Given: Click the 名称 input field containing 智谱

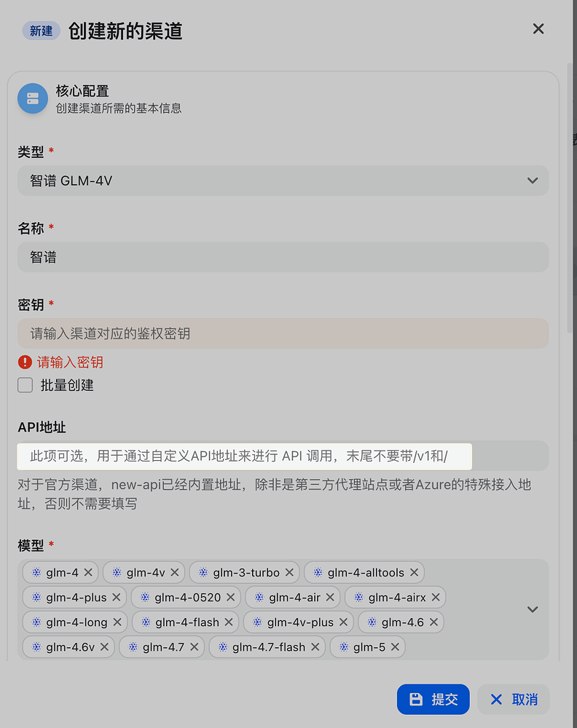Looking at the screenshot, I should 283,257.
